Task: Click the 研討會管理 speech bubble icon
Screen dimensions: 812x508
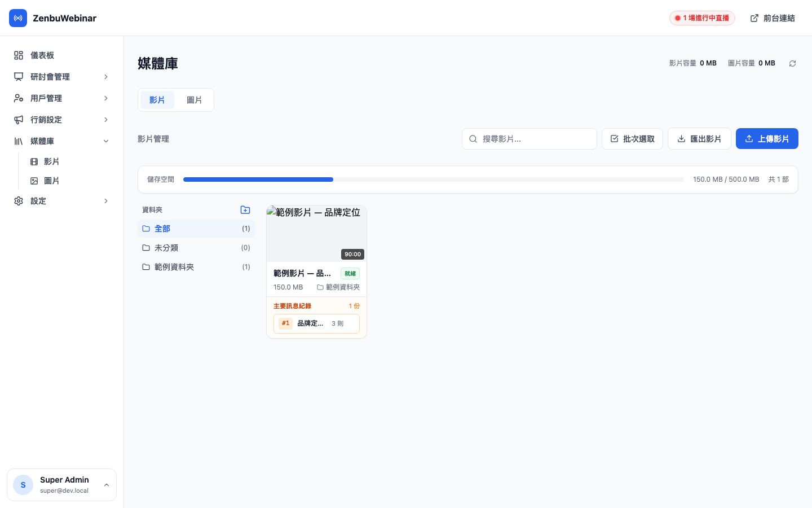Action: pyautogui.click(x=19, y=76)
